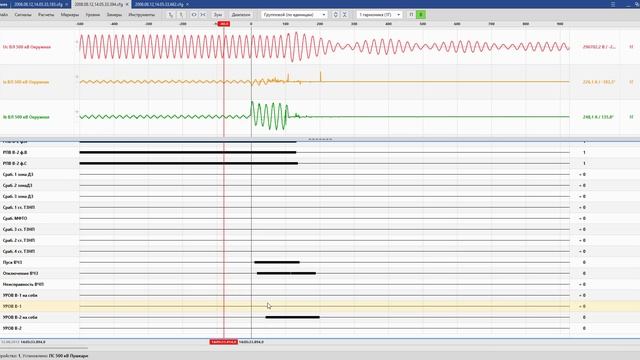Click the first marker tool icon in toolbar
Image resolution: width=640 pixels, height=360 pixels.
click(171, 15)
